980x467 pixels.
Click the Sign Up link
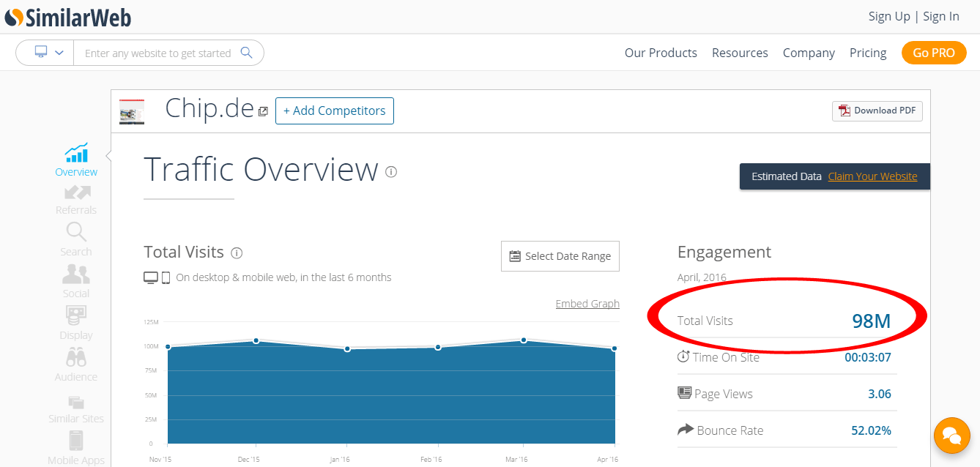[x=889, y=16]
